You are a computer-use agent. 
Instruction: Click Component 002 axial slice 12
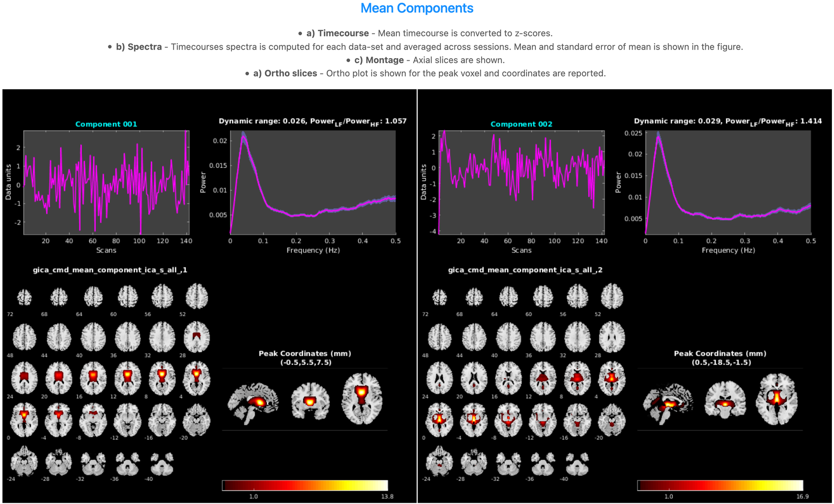click(543, 378)
